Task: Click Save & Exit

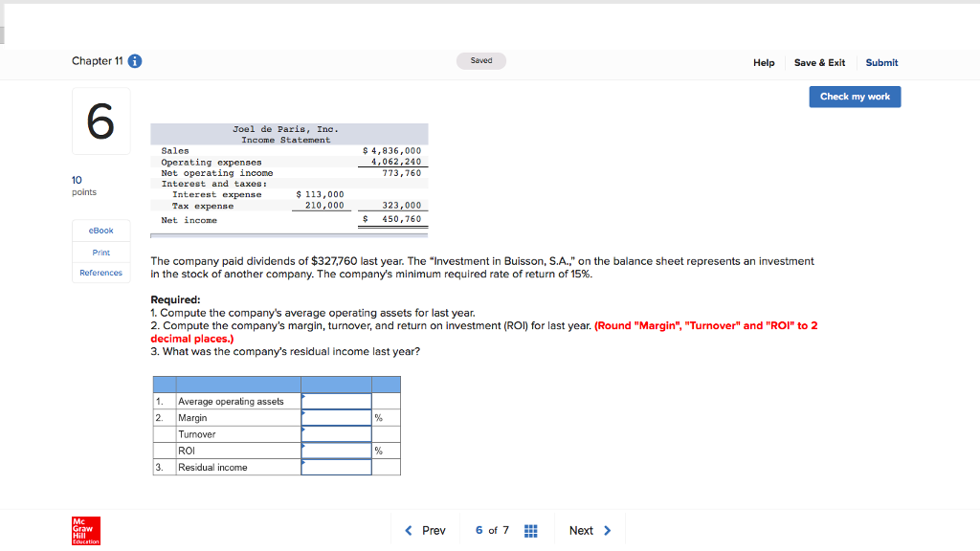Action: coord(819,62)
